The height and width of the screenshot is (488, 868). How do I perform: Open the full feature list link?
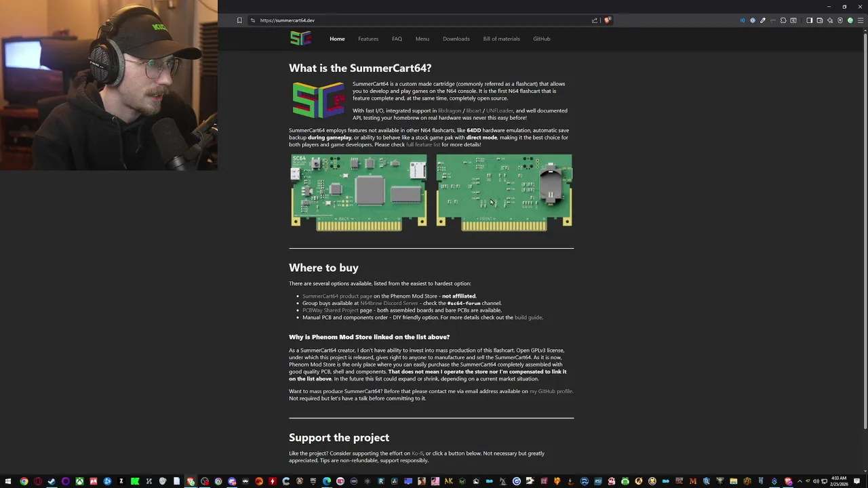(423, 144)
